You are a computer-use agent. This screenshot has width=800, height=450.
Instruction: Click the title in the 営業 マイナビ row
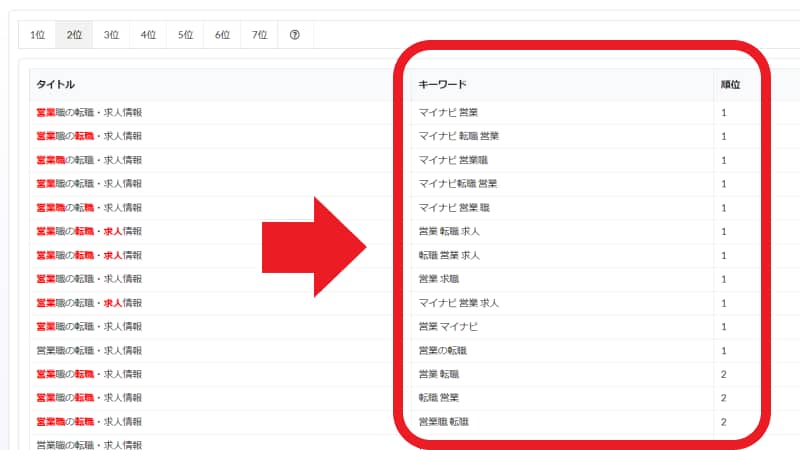point(89,327)
